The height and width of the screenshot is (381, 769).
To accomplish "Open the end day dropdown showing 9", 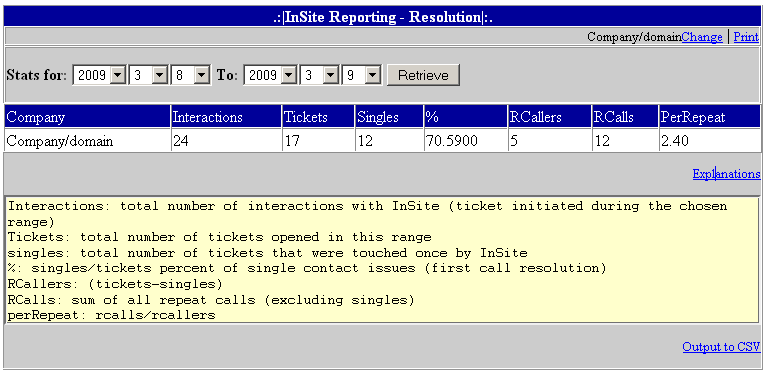I will tap(361, 75).
